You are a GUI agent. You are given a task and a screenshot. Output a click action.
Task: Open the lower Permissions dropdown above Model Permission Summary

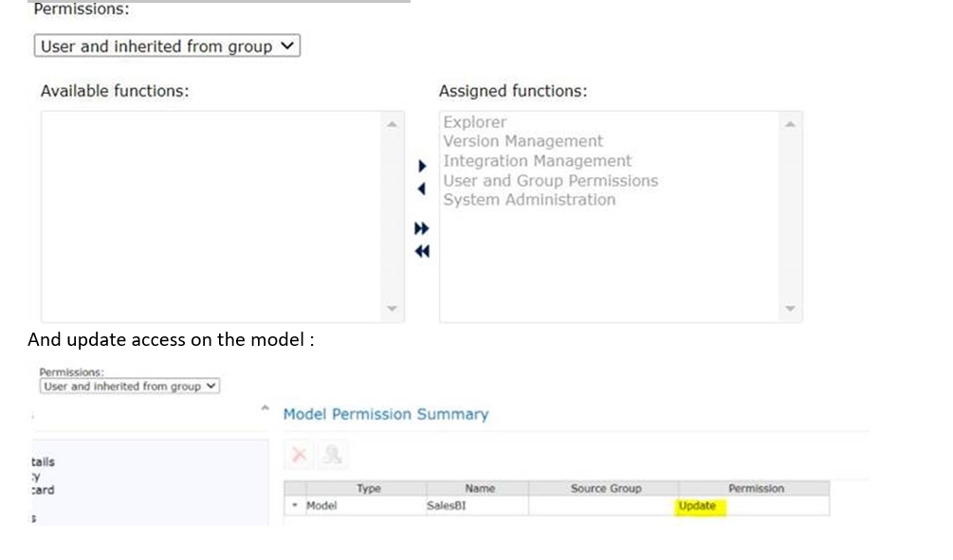point(130,387)
